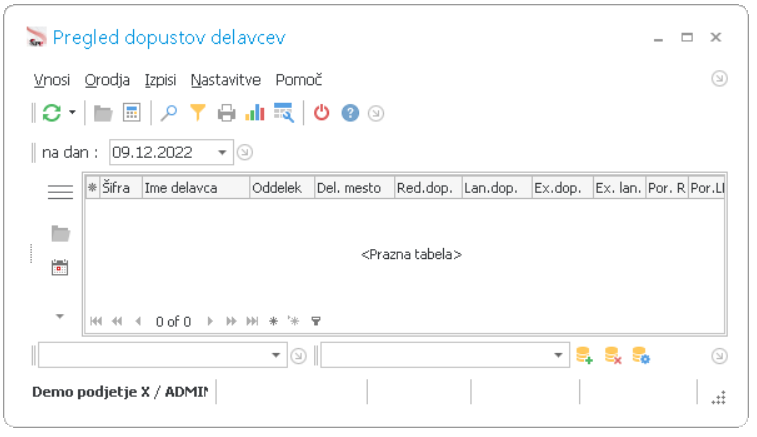
Task: Expand the bottom left combo box
Action: [x=278, y=356]
